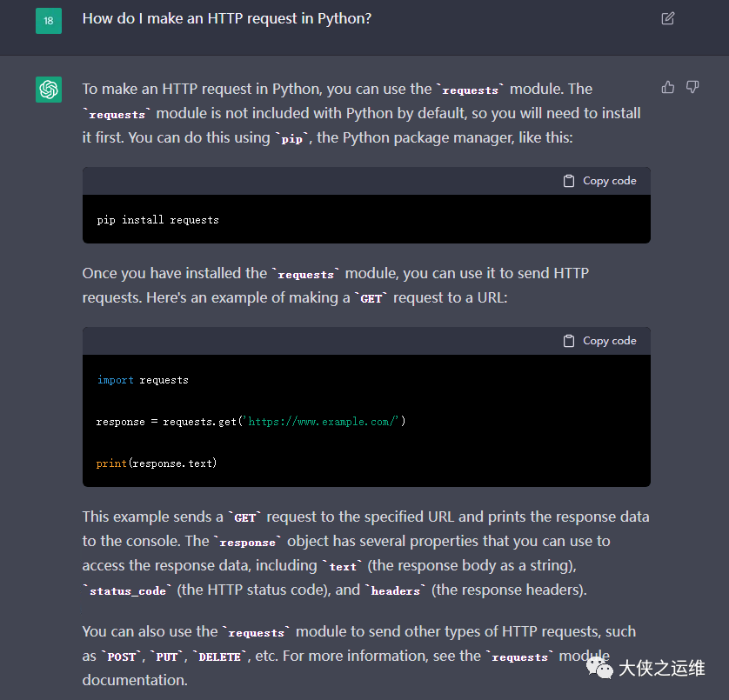Click the edit message pencil icon
The image size is (729, 700).
coord(667,18)
